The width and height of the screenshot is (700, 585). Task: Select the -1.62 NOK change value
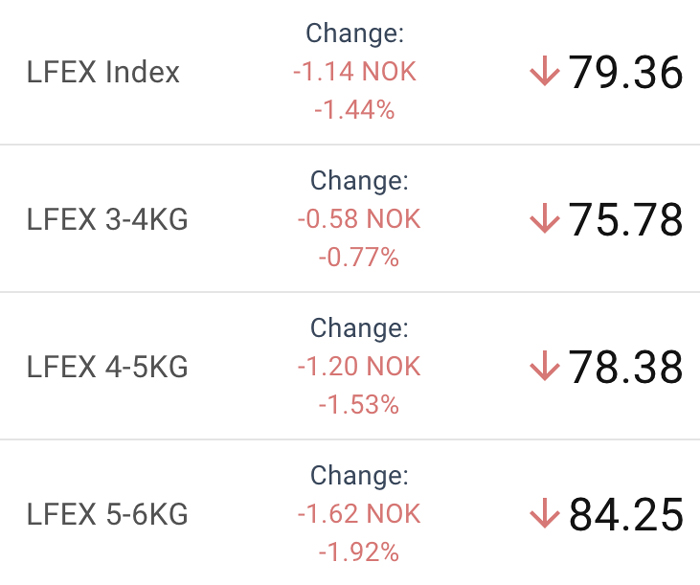[x=359, y=514]
